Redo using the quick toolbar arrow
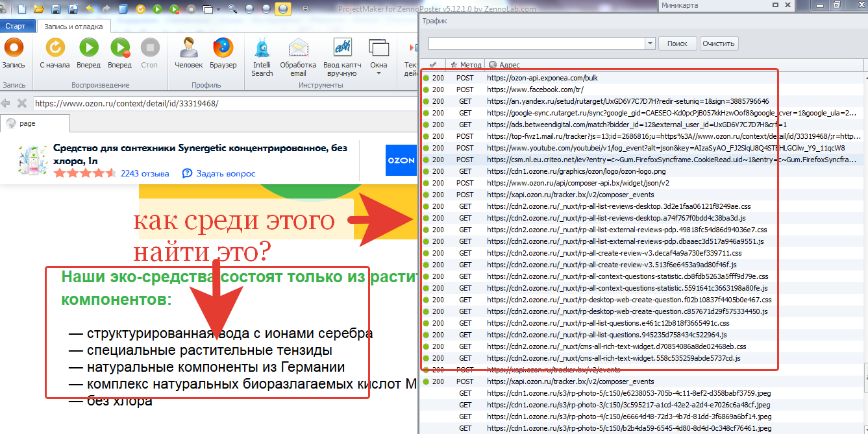Screen dimensions: 868x434 coord(105,9)
